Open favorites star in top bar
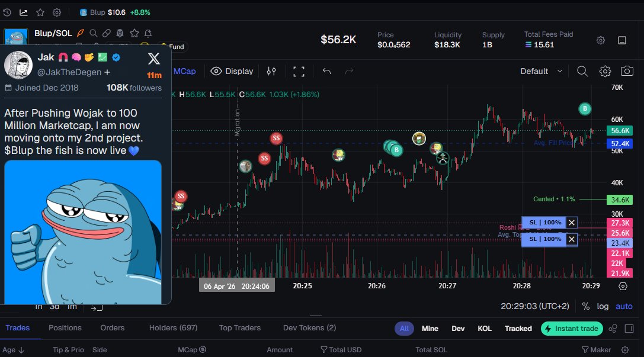Viewport: 644px width, 357px height. [40, 12]
